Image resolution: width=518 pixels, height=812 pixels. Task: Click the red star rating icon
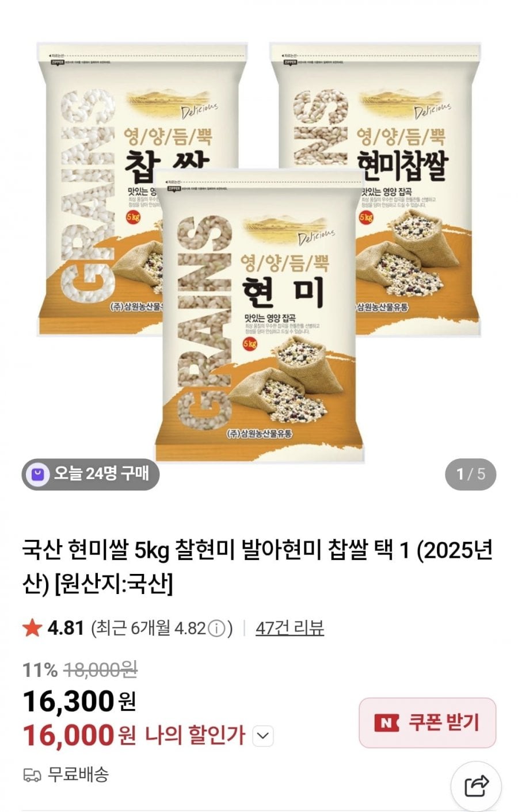(x=32, y=628)
